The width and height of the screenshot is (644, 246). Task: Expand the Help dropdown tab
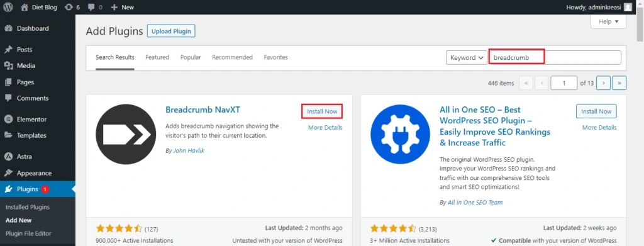608,22
